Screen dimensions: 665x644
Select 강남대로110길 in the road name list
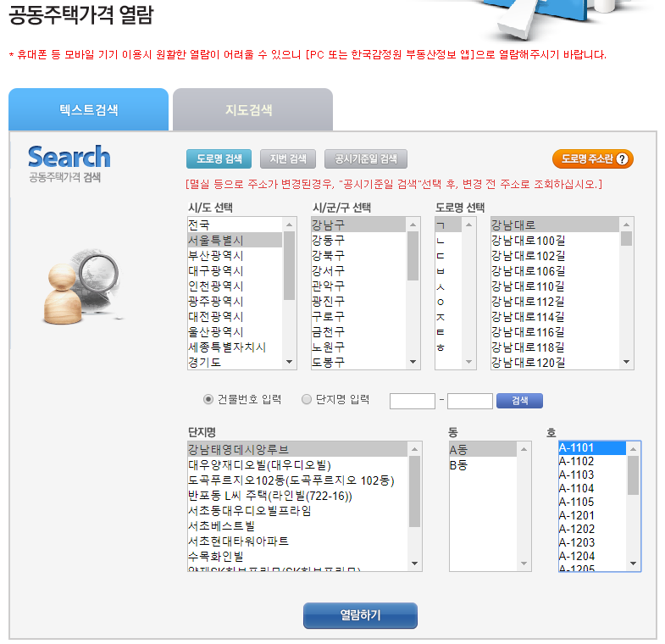point(555,286)
